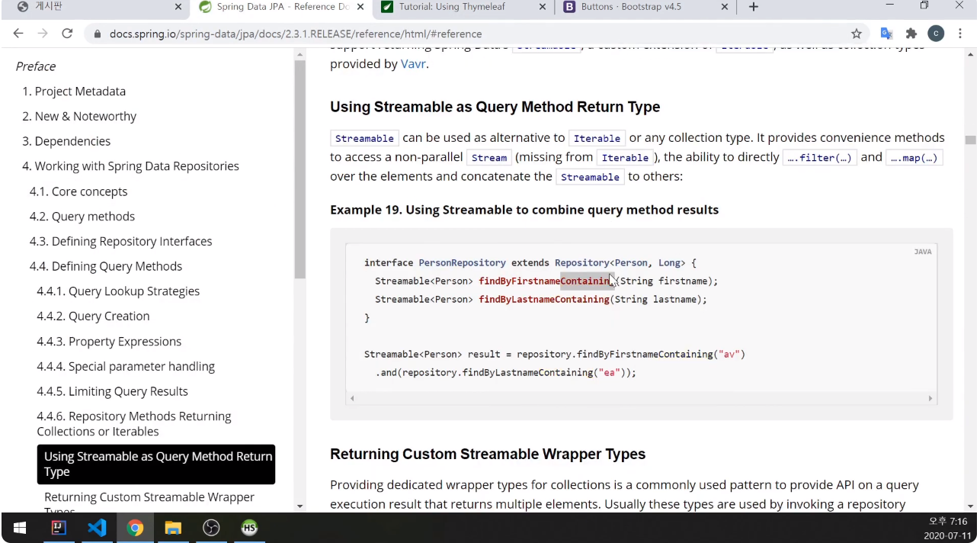Viewport: 980px width, 543px height.
Task: Open 4.4.5. Limiting Query Results
Action: pos(112,391)
